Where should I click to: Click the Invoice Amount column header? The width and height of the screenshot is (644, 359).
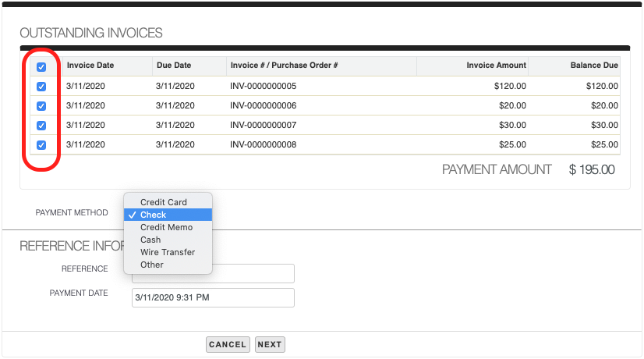tap(496, 66)
